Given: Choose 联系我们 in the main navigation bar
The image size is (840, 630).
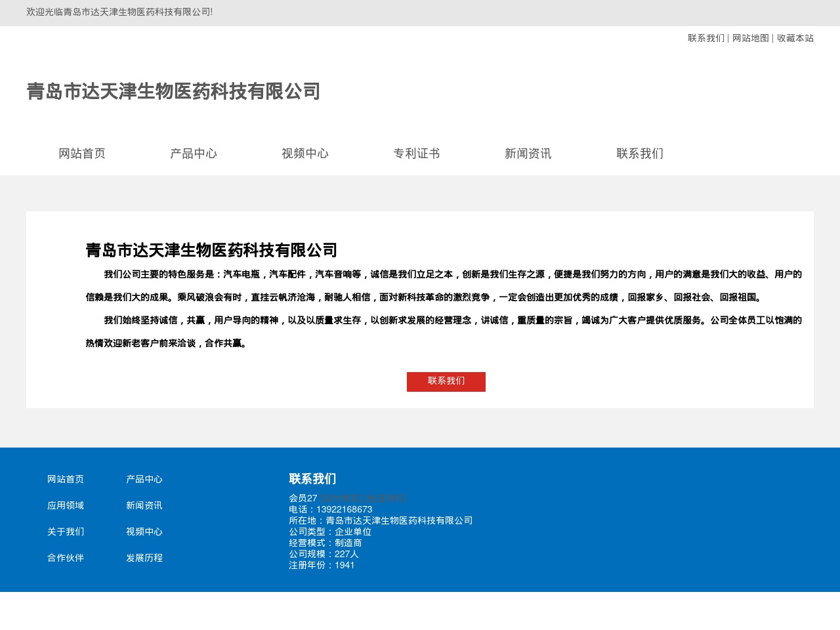Looking at the screenshot, I should [x=640, y=154].
